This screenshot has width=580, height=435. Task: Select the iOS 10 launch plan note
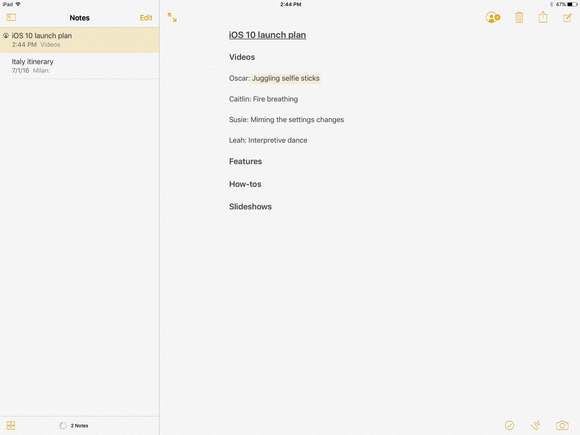80,40
